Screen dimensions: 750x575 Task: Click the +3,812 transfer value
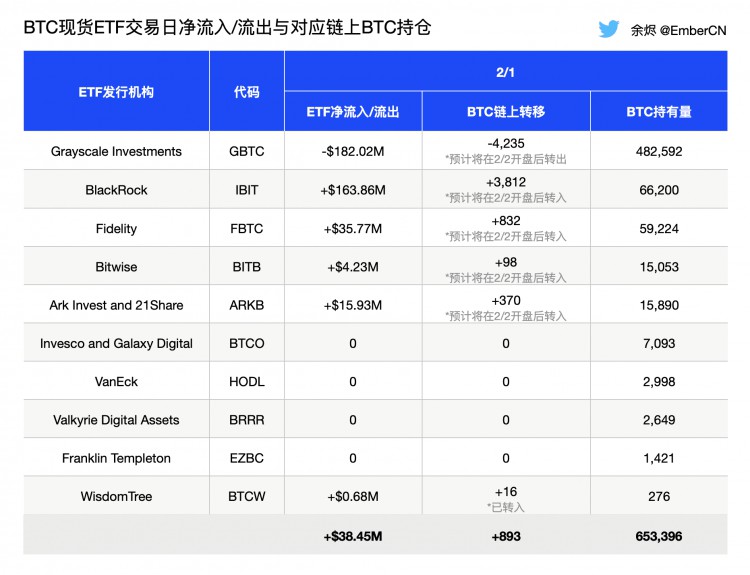506,182
